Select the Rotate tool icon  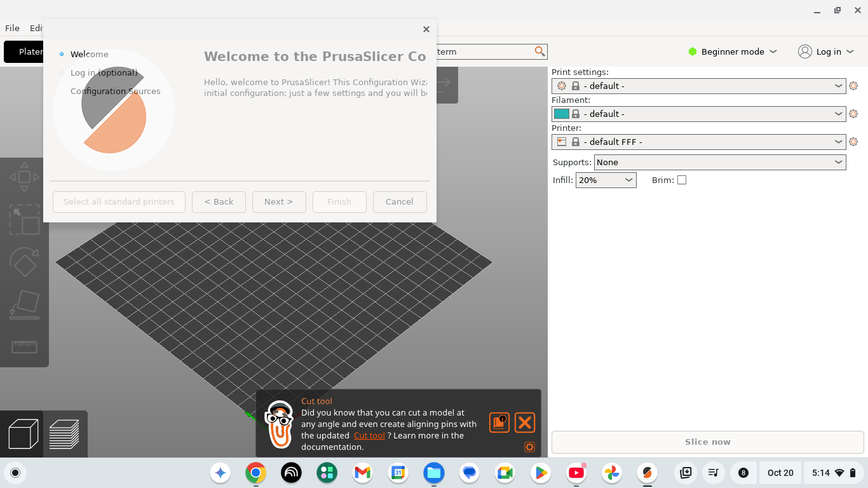point(24,262)
